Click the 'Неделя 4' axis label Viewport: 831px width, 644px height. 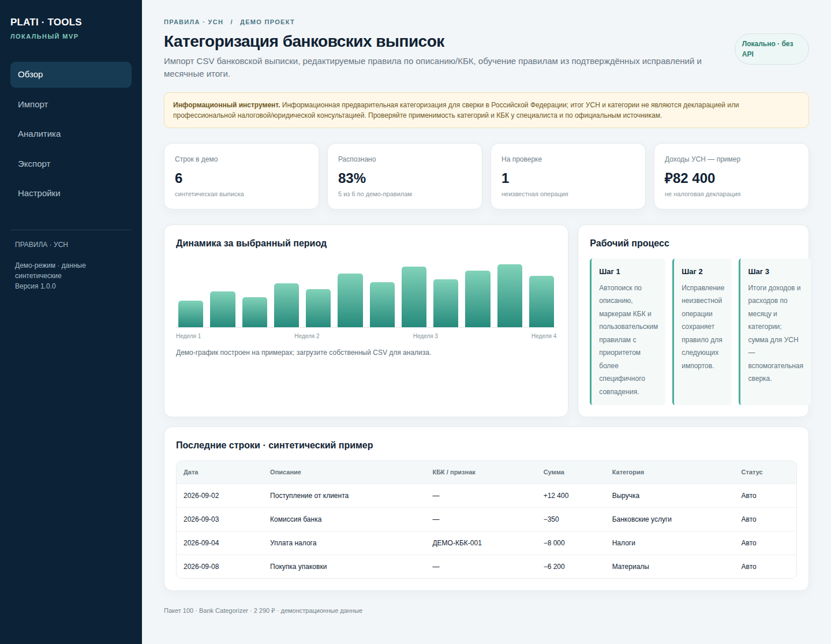[544, 336]
